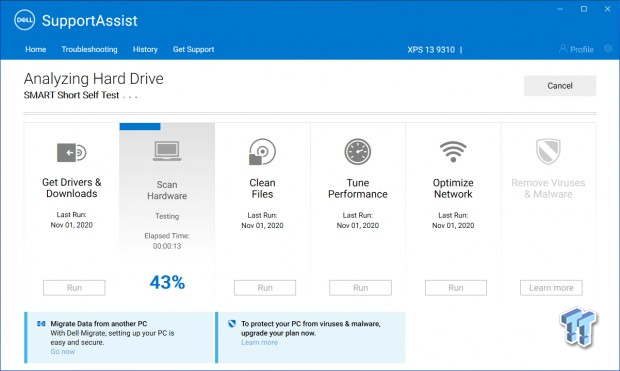Screen dimensions: 620x371
Task: Go to the Get Support tab
Action: click(x=193, y=49)
